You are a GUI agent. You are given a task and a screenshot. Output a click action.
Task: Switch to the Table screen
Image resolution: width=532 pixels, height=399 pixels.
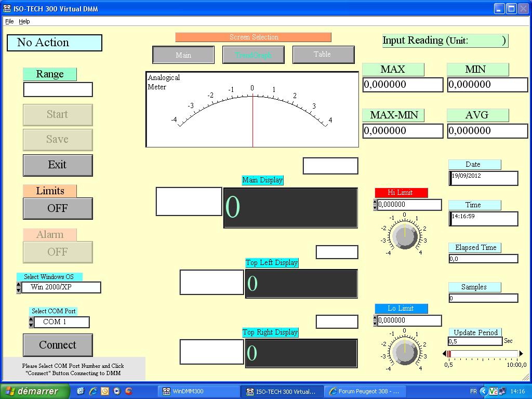(x=323, y=55)
